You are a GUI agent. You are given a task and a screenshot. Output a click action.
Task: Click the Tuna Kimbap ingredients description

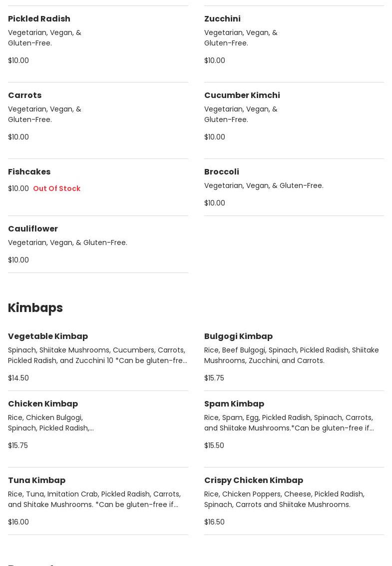click(94, 499)
